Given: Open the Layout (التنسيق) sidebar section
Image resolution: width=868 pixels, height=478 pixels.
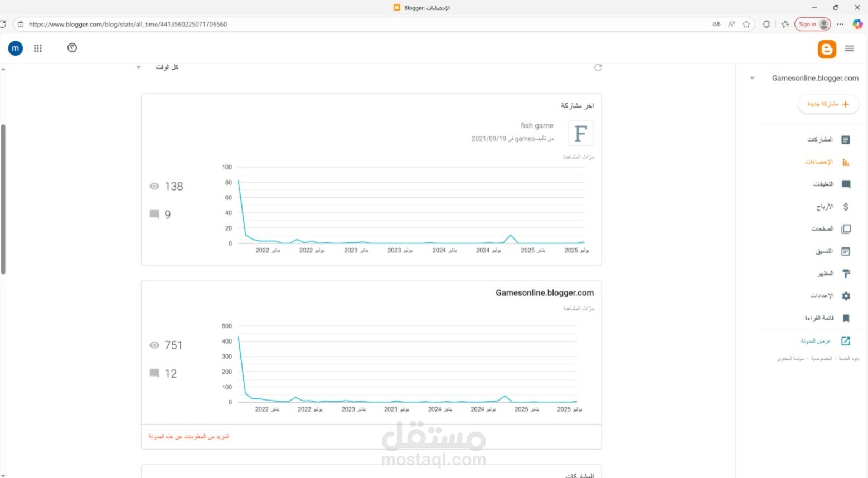Looking at the screenshot, I should tap(833, 251).
